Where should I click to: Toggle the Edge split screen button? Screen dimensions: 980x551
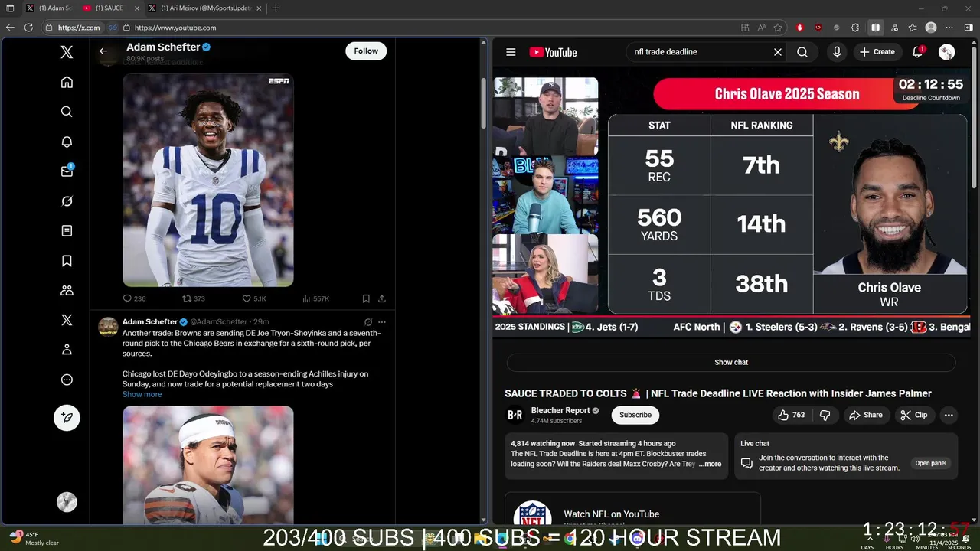pos(875,28)
